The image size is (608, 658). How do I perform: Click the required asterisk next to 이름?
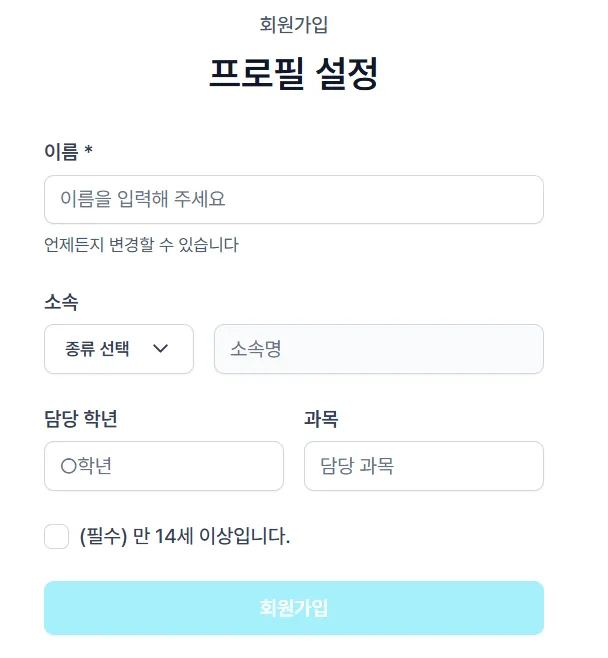(89, 151)
